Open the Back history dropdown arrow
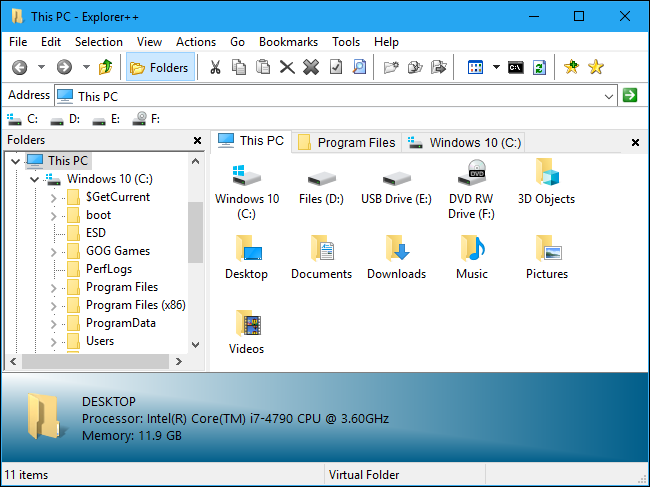 click(41, 67)
